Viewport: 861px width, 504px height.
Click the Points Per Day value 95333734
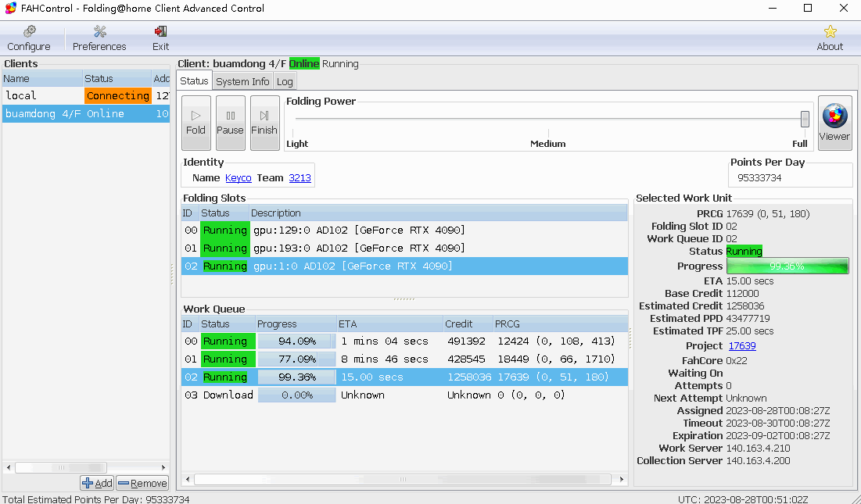[x=759, y=177]
